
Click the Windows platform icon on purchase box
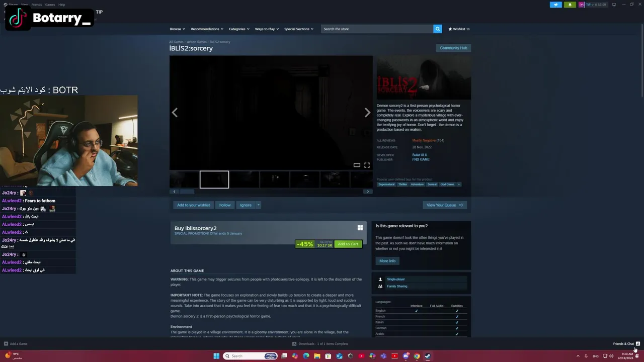[x=360, y=228]
